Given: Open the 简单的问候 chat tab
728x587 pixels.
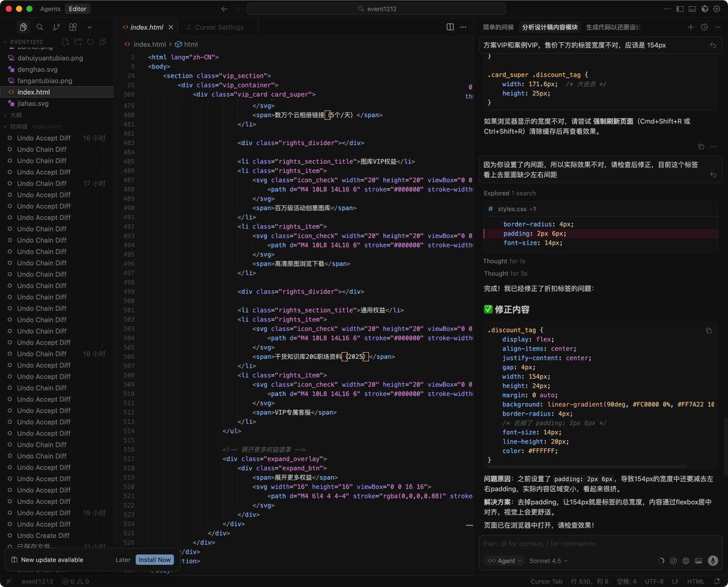Looking at the screenshot, I should point(498,27).
